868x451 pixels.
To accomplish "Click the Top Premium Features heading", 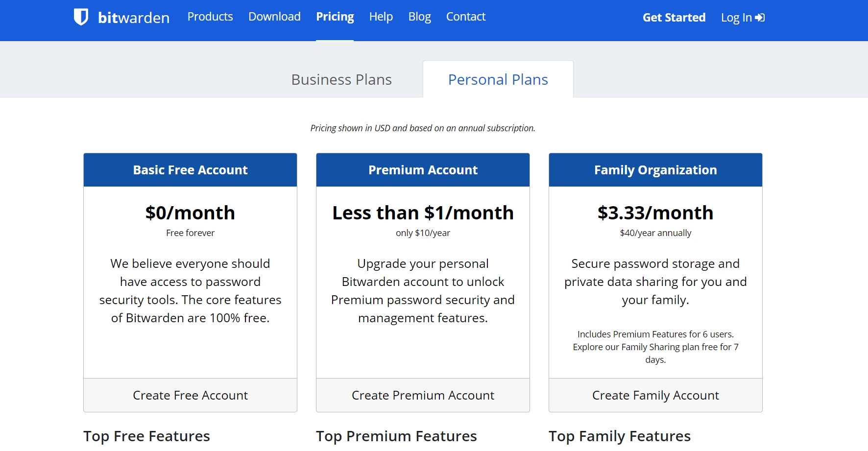I will click(x=397, y=436).
